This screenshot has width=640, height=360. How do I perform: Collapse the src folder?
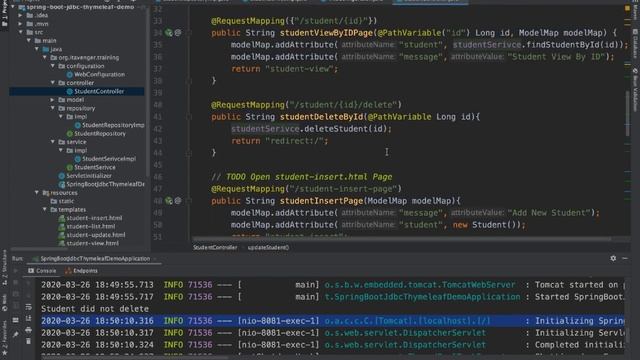click(x=21, y=32)
